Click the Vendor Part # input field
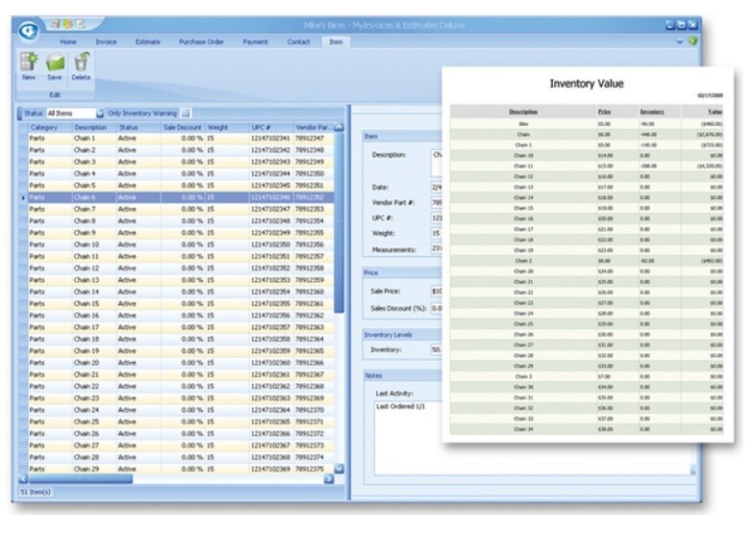 (437, 203)
